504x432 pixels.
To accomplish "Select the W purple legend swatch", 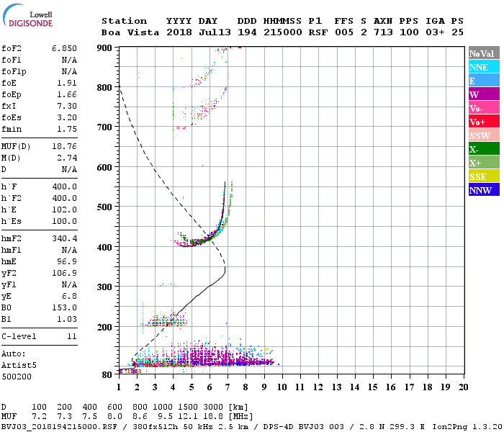I will click(484, 94).
